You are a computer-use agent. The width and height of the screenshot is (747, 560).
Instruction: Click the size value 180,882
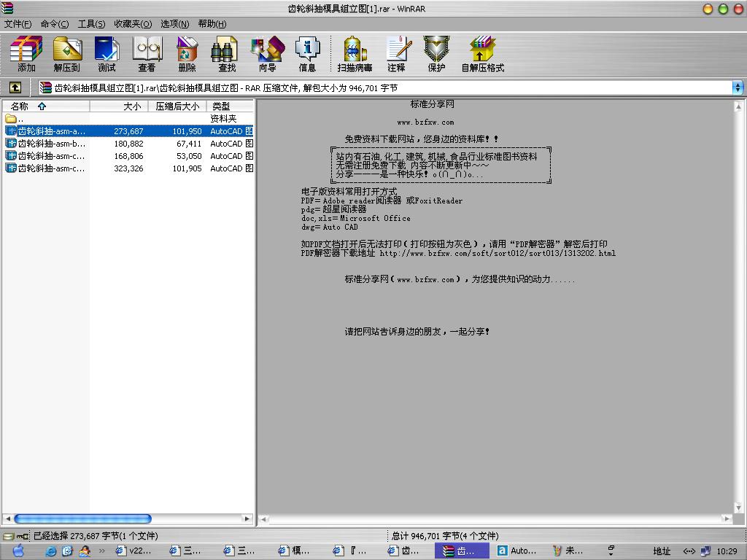click(x=128, y=144)
